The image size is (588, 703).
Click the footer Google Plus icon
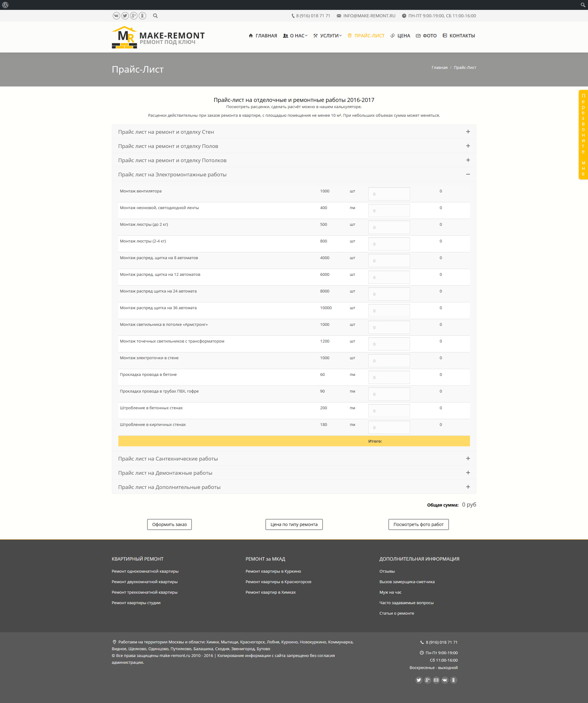coord(427,680)
